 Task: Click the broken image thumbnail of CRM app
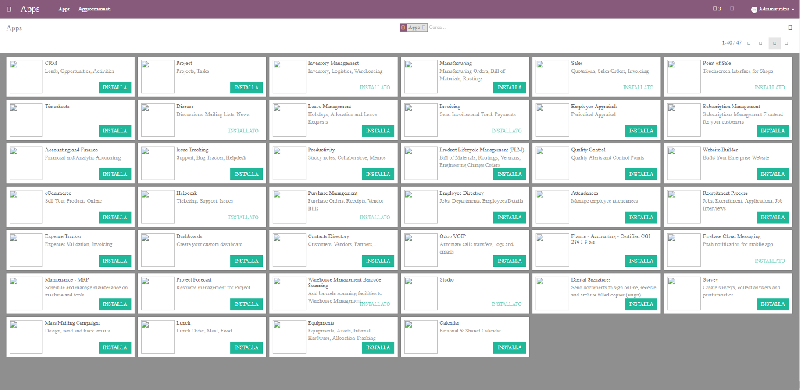(x=26, y=77)
